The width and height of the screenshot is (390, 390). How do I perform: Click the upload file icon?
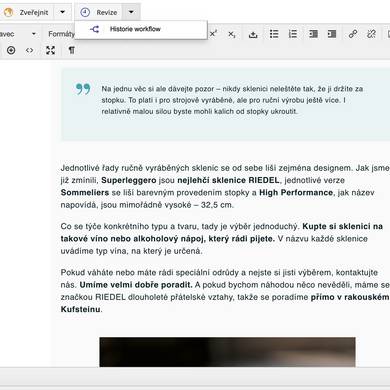pos(253,34)
